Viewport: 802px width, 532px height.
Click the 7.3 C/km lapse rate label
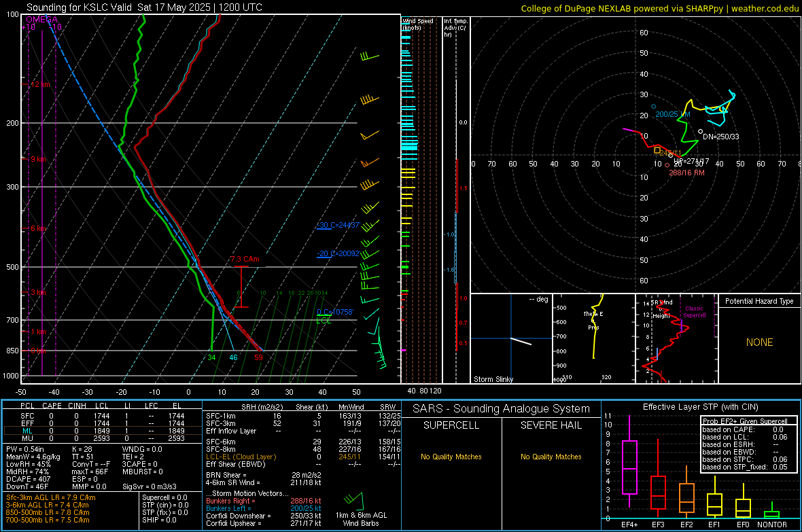(245, 259)
